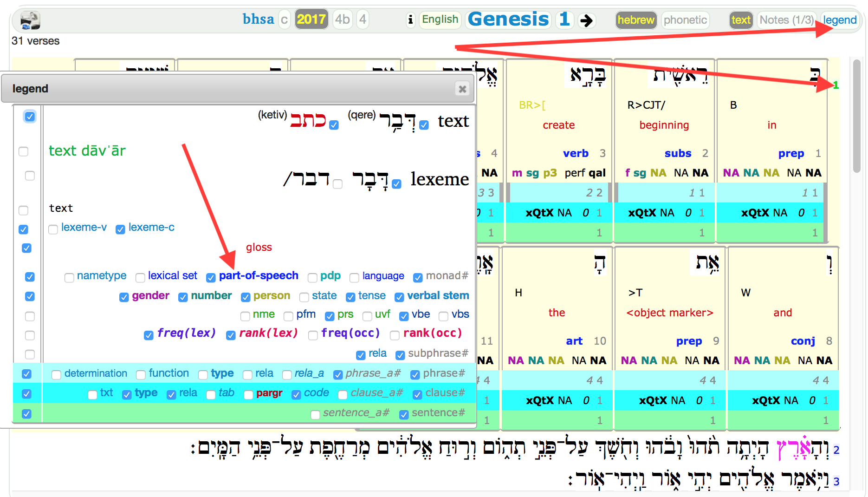Image resolution: width=868 pixels, height=497 pixels.
Task: Toggle the verbal stem checkbox
Action: [399, 297]
